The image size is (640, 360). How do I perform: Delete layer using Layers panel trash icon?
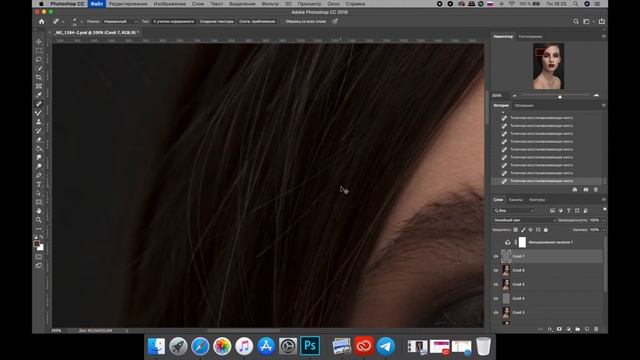coord(596,329)
